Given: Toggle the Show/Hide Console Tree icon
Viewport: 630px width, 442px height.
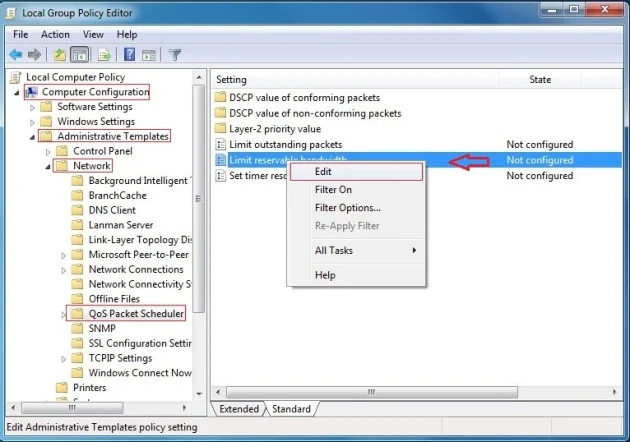Looking at the screenshot, I should pyautogui.click(x=79, y=54).
